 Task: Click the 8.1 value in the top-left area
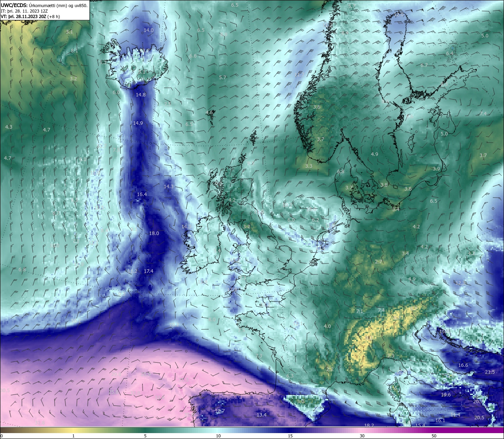(x=74, y=51)
